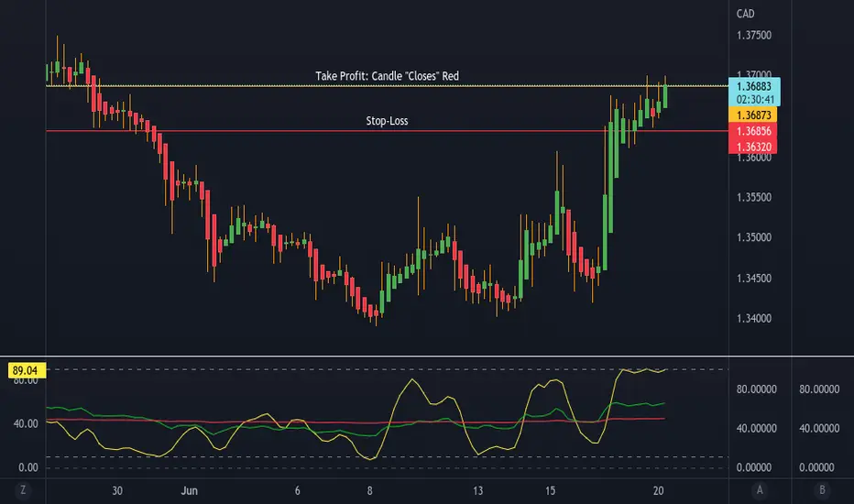Click the 6 date label on time axis
This screenshot has width=854, height=504.
[298, 490]
